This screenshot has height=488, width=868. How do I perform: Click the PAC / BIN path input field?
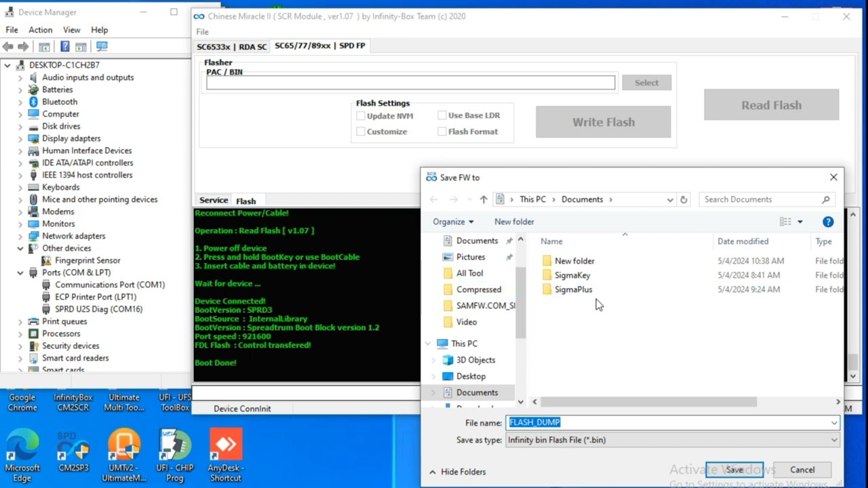[x=411, y=83]
